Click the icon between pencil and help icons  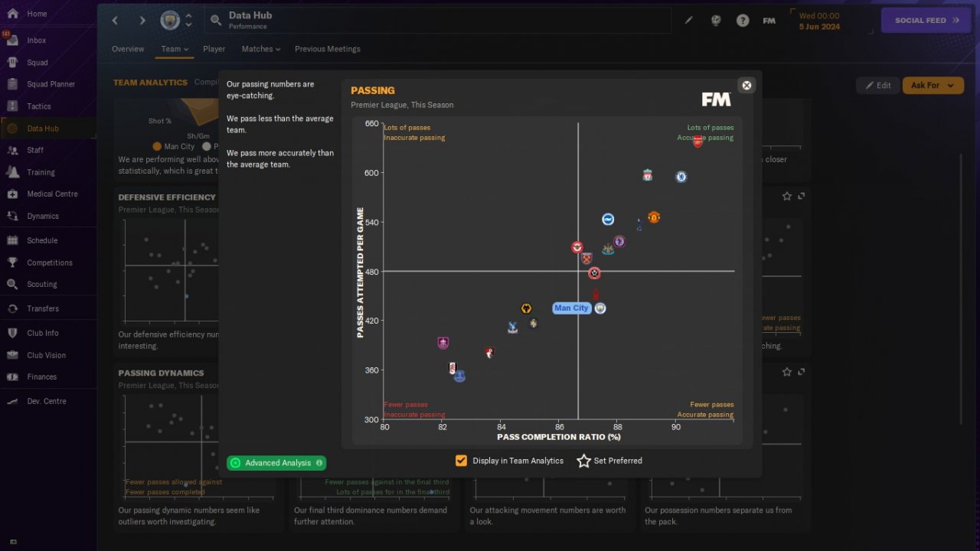point(716,21)
